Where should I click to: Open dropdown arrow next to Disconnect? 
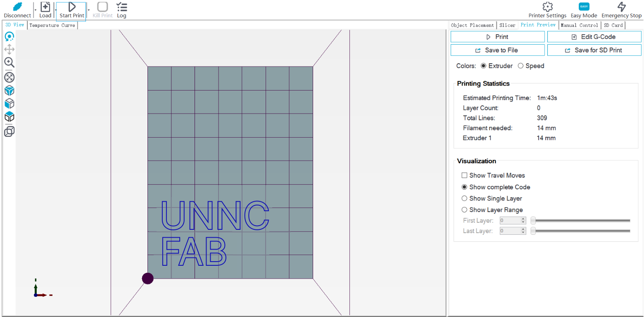35,10
